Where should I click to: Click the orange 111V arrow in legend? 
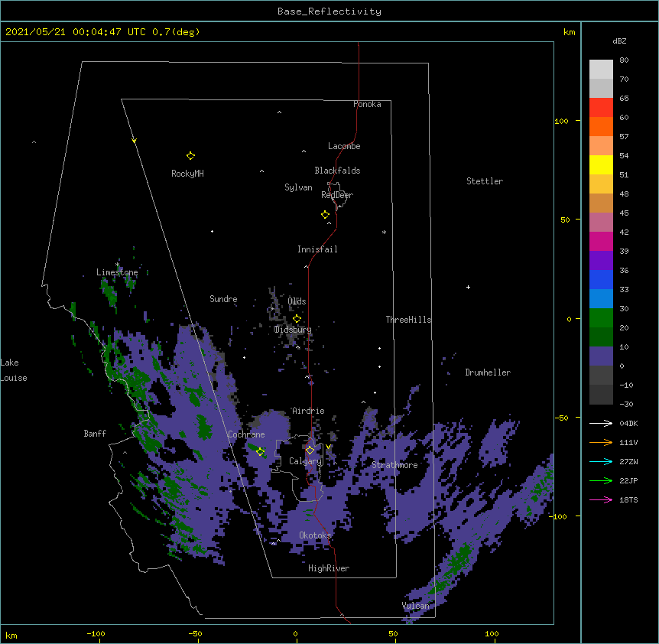point(601,442)
